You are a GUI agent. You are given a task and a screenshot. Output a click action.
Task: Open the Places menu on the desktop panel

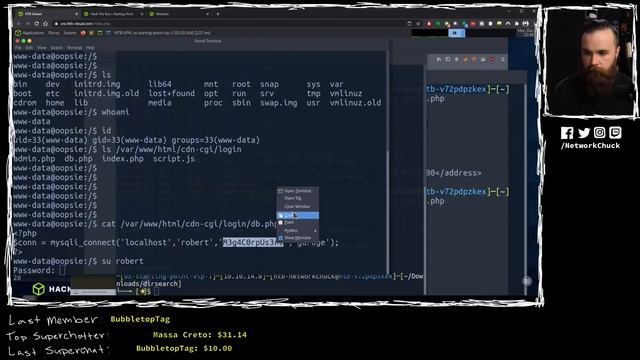pyautogui.click(x=53, y=33)
